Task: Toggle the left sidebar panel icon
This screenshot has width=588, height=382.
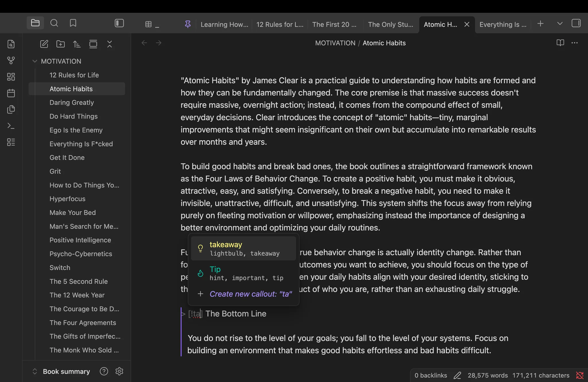Action: (x=119, y=23)
